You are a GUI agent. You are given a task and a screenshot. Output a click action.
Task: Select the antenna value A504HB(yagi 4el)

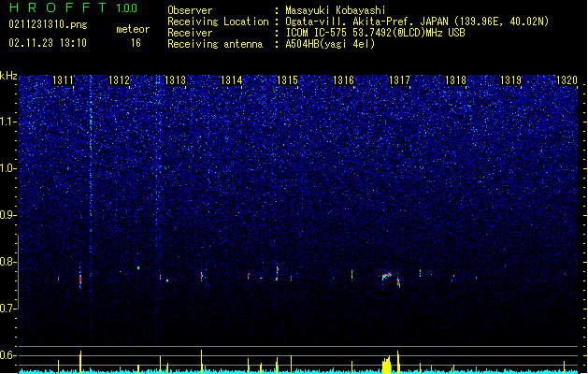click(330, 44)
